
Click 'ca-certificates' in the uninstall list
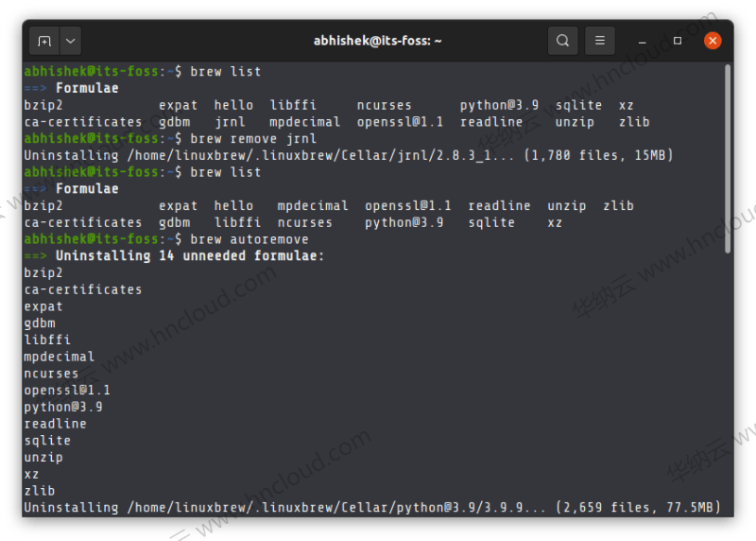click(x=83, y=289)
